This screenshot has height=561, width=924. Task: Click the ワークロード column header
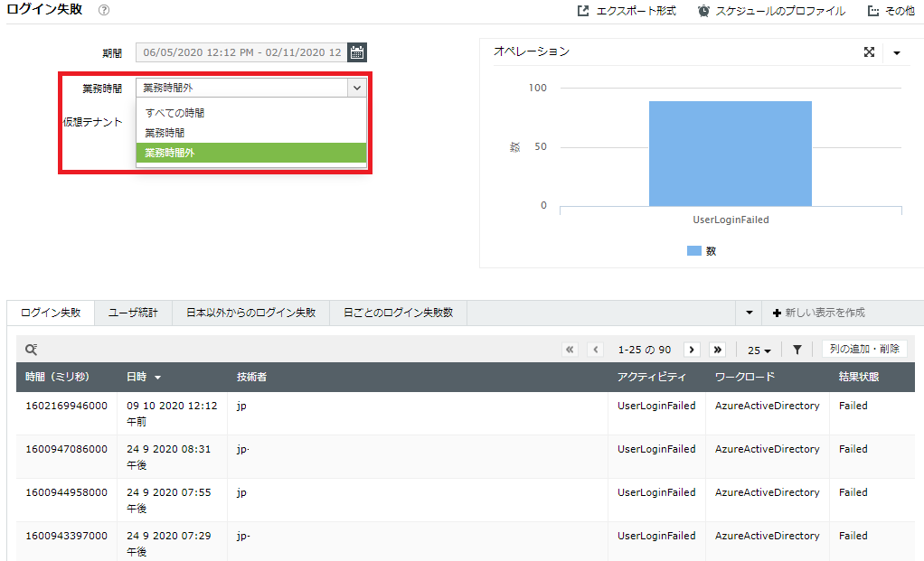click(x=745, y=377)
